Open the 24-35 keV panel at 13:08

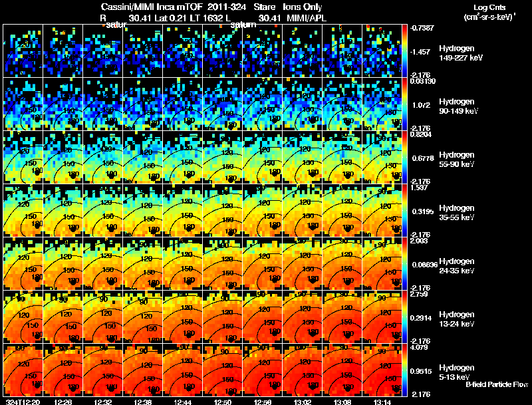342,264
